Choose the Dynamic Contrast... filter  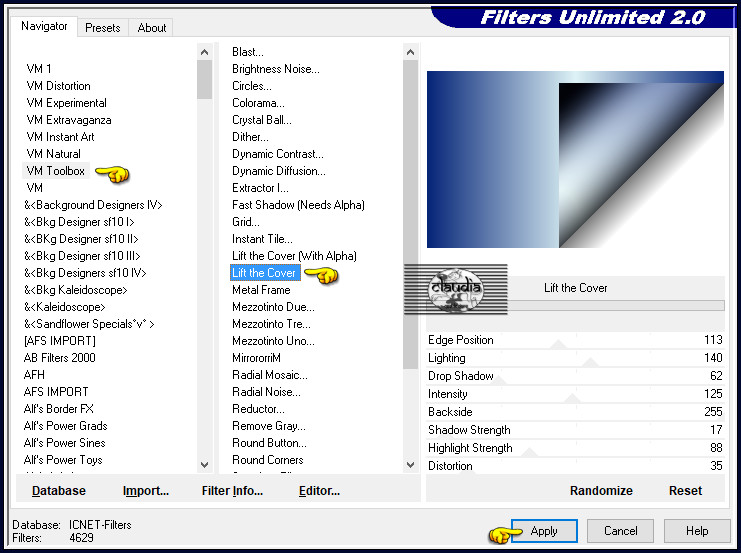[x=277, y=154]
